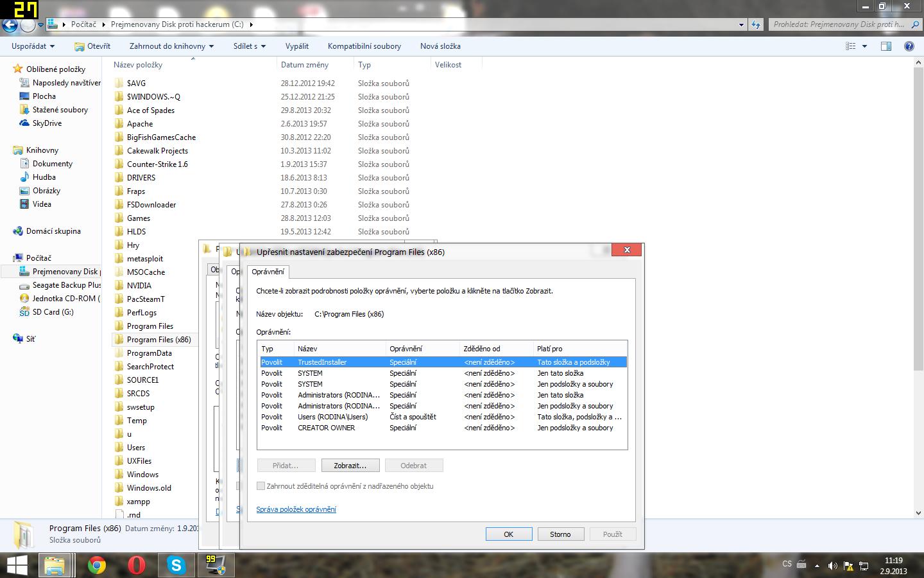Open the Správa položek oprávnění link
This screenshot has height=578, width=924.
[296, 509]
